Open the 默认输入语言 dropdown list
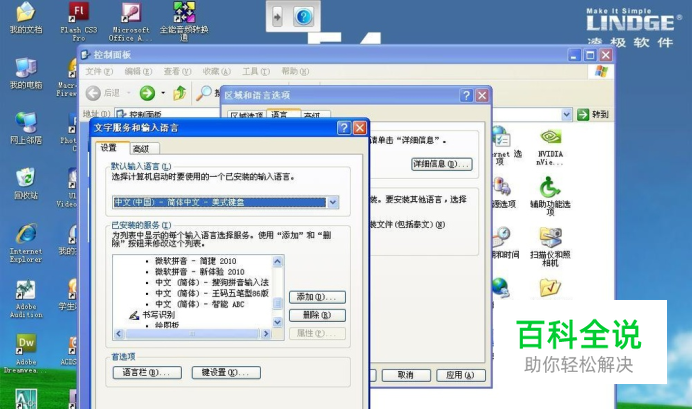This screenshot has height=409, width=692. point(333,202)
